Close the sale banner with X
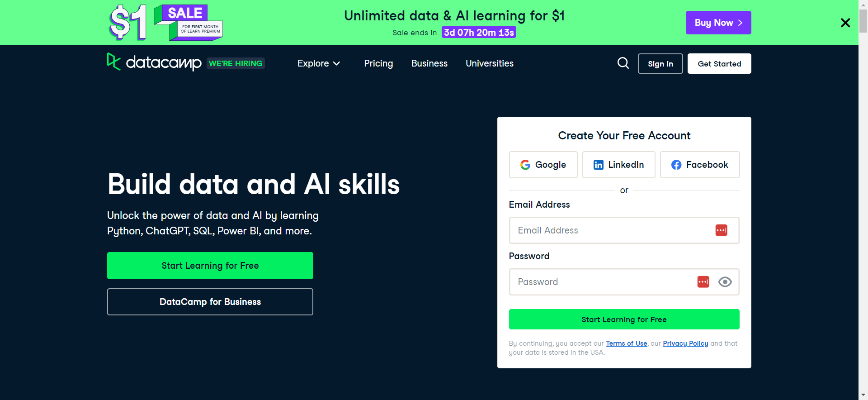 (x=845, y=23)
